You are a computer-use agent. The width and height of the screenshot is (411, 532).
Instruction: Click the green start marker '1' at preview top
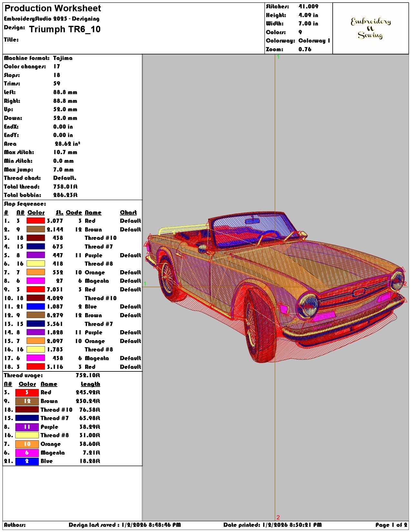click(x=278, y=57)
